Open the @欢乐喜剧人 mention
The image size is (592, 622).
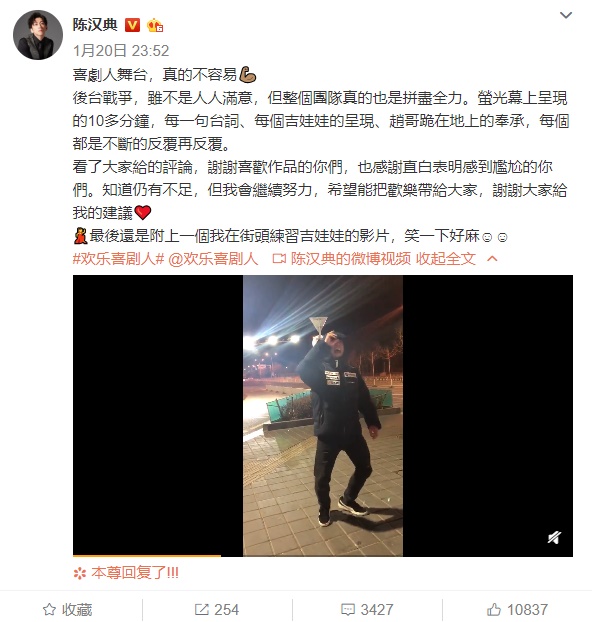213,259
